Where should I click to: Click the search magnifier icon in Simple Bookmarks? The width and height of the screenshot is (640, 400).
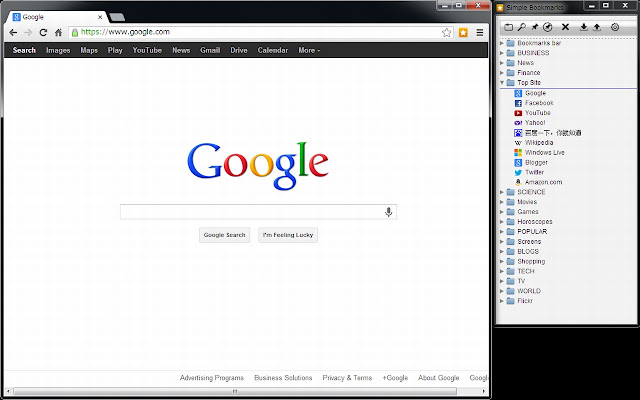point(522,27)
